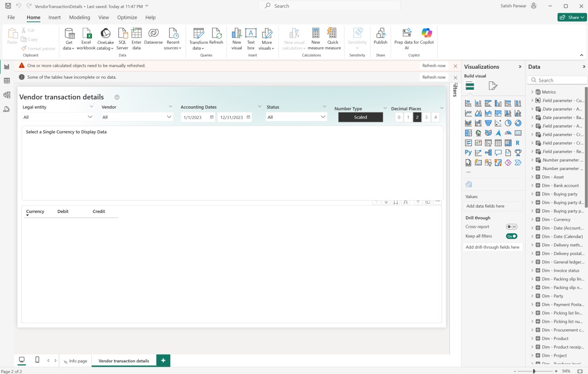The height and width of the screenshot is (374, 588).
Task: Select decimal places option 3
Action: click(x=426, y=118)
